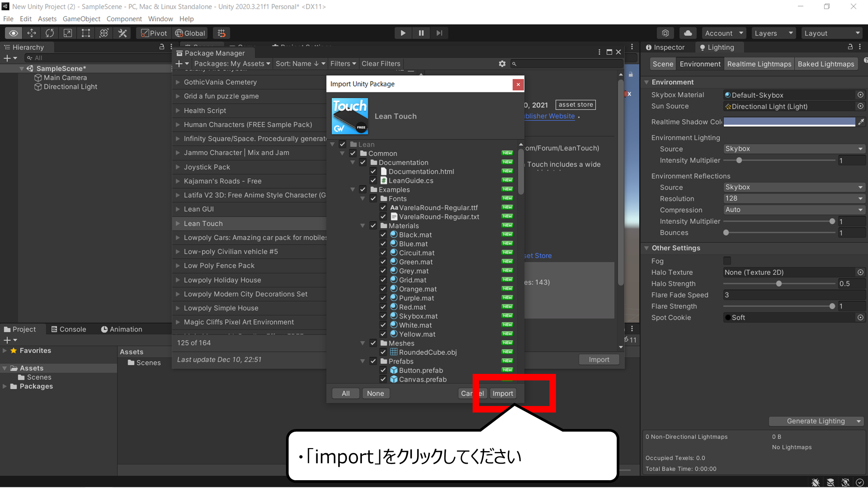Use eyedropper for Realtime Shadow Color
Viewport: 868px width, 488px height.
coord(861,122)
